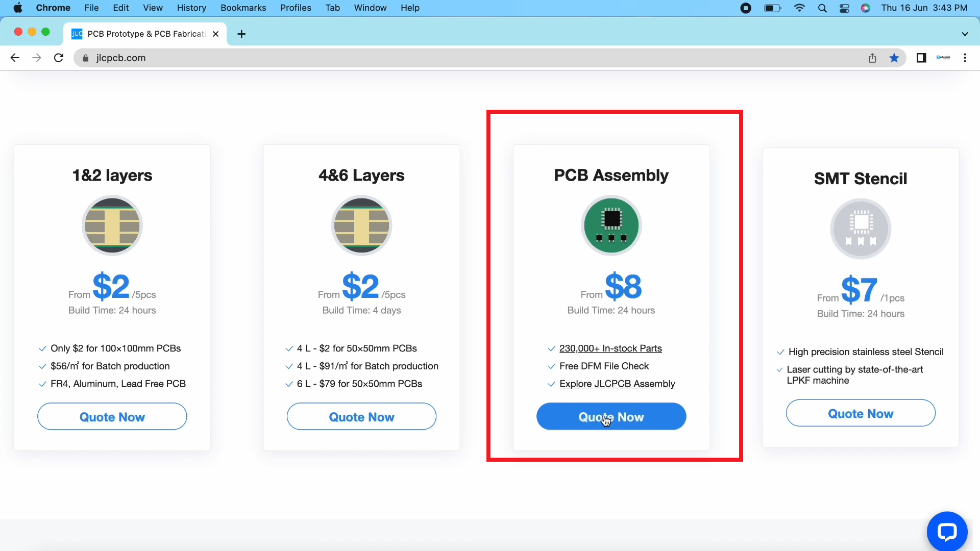Reload the page
This screenshot has height=551, width=980.
tap(59, 58)
